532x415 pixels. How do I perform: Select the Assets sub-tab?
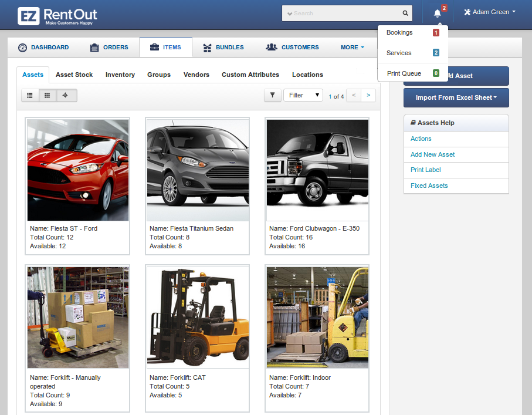click(33, 75)
